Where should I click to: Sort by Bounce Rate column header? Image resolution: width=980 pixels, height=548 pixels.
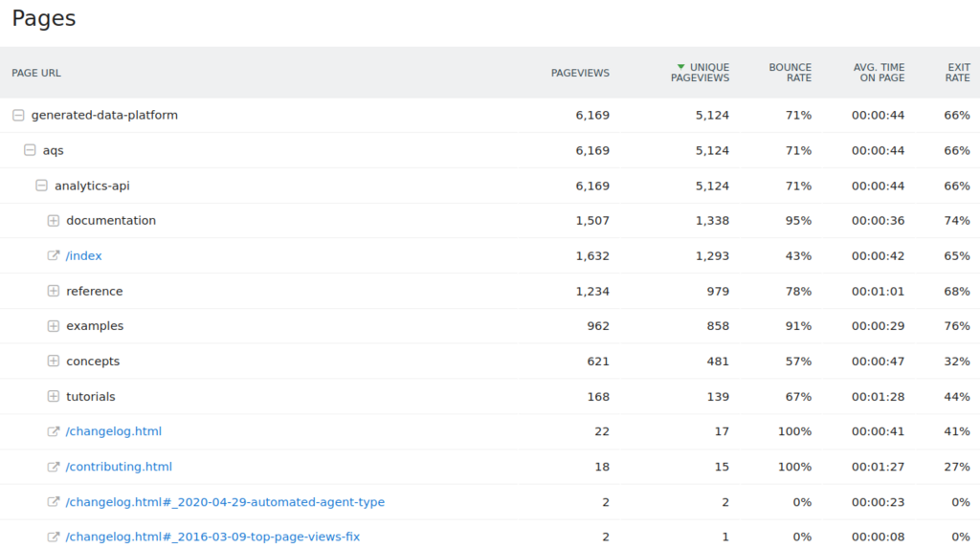click(790, 73)
